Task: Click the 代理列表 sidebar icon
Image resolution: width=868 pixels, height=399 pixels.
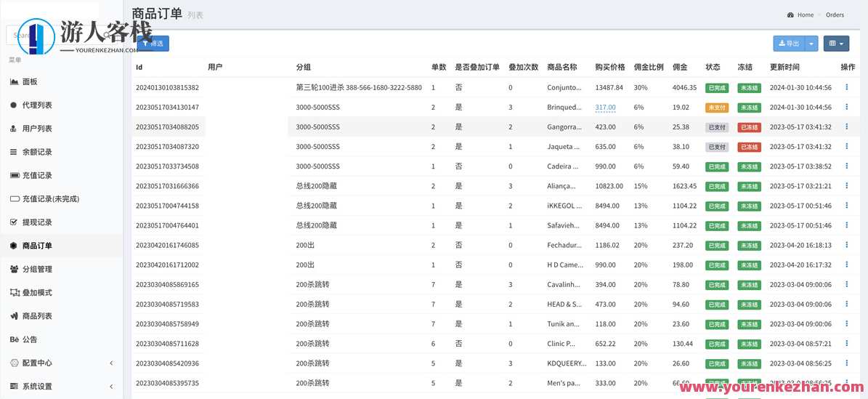Action: [14, 105]
